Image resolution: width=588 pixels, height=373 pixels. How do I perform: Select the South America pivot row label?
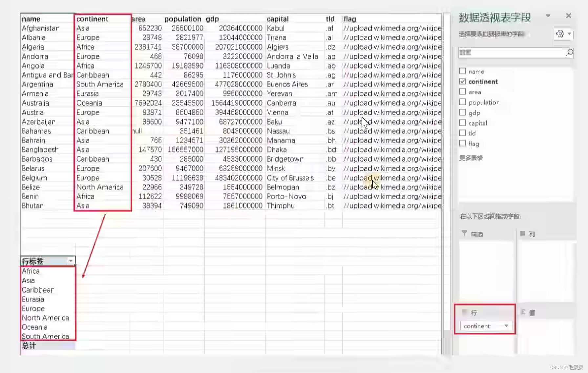coord(45,337)
